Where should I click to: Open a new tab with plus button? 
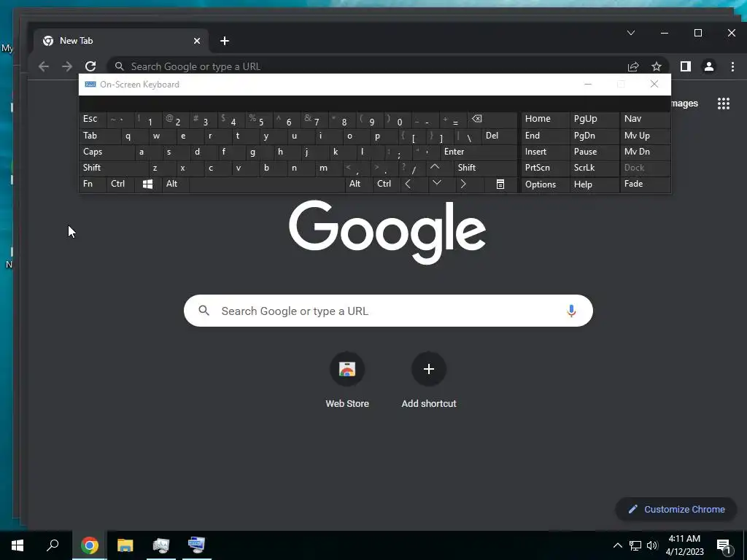(225, 41)
